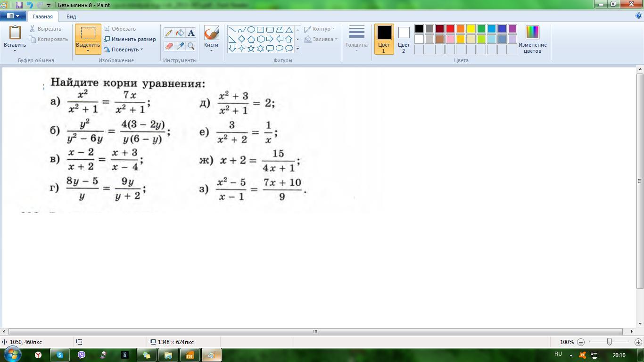Choose the five-point star shape
Screen dimensions: 644x362
[x=251, y=48]
